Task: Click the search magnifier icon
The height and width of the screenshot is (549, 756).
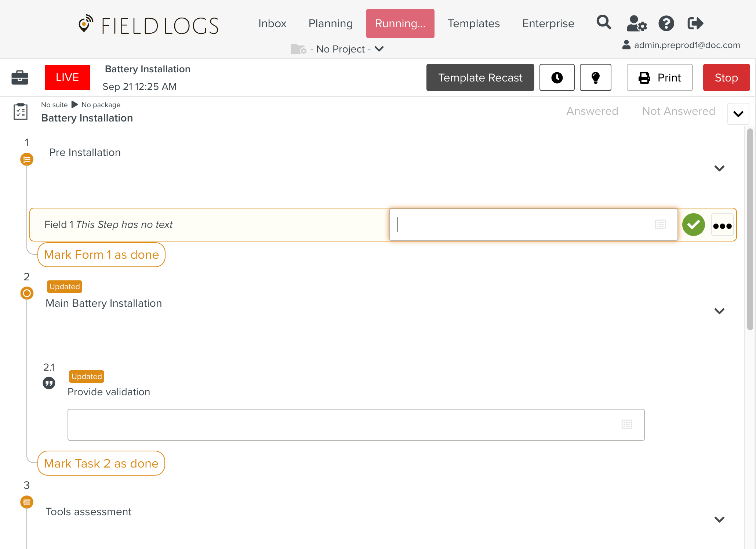Action: pyautogui.click(x=604, y=23)
